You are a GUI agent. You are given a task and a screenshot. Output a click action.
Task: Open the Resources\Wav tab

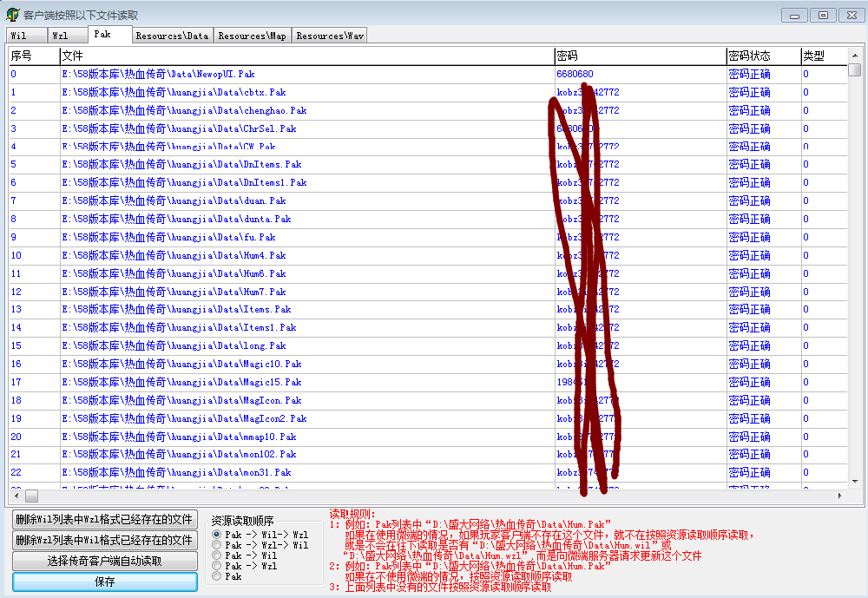click(329, 36)
